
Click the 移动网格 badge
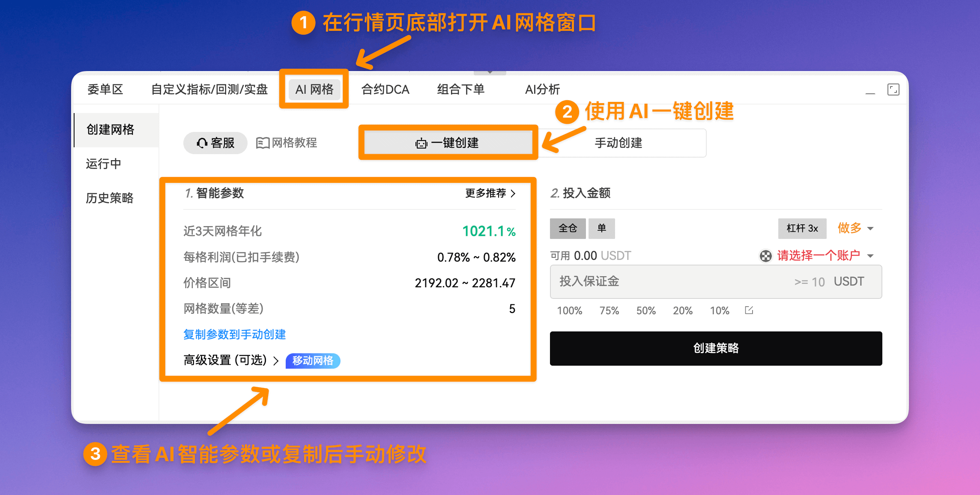[313, 361]
